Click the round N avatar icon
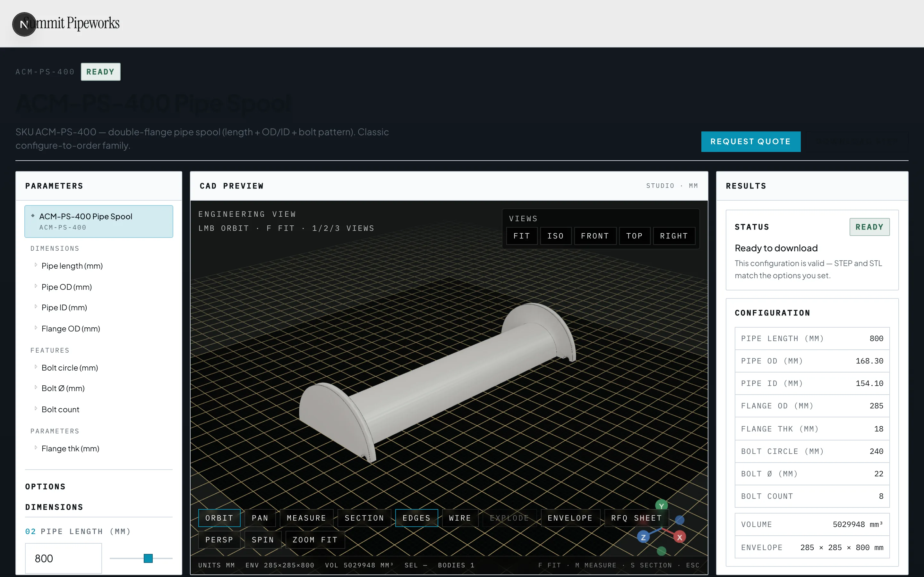The height and width of the screenshot is (577, 924). click(24, 24)
